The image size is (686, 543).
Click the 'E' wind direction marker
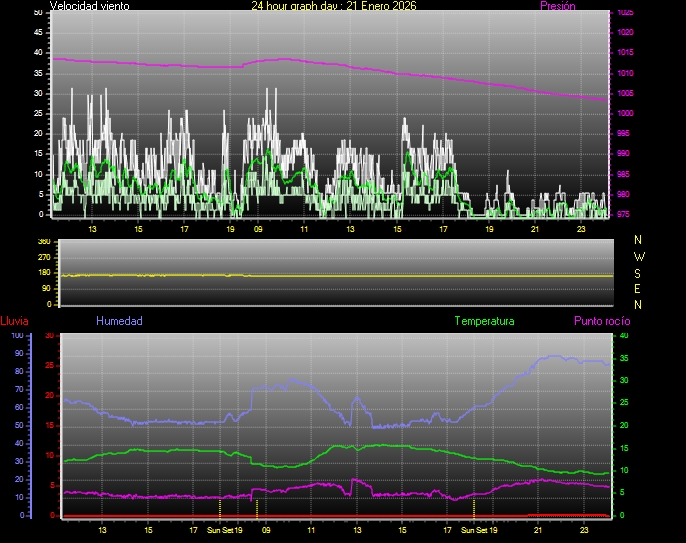click(639, 288)
